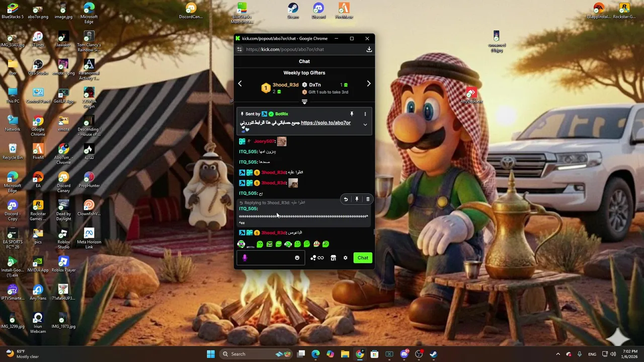Open DxTn in top gifters
644x362 pixels.
(315, 85)
